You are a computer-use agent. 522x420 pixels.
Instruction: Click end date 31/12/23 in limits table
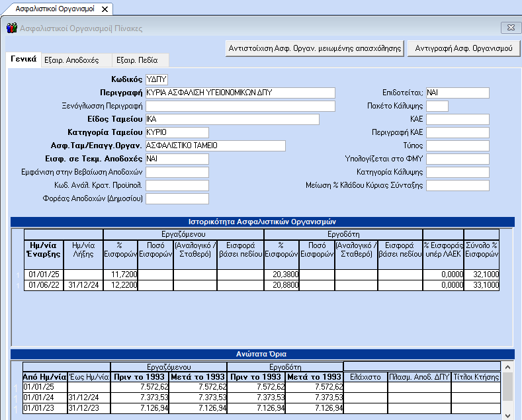click(89, 408)
